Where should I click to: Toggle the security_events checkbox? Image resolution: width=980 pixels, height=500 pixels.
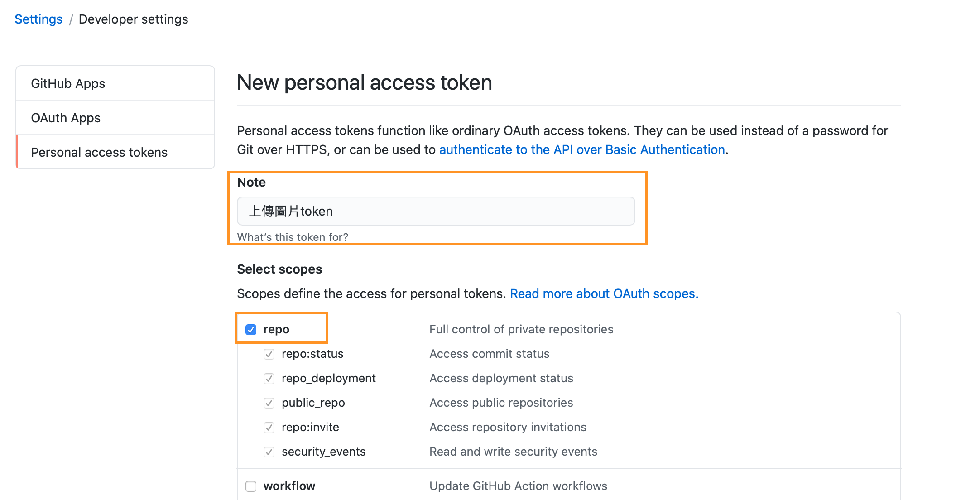[x=269, y=452]
